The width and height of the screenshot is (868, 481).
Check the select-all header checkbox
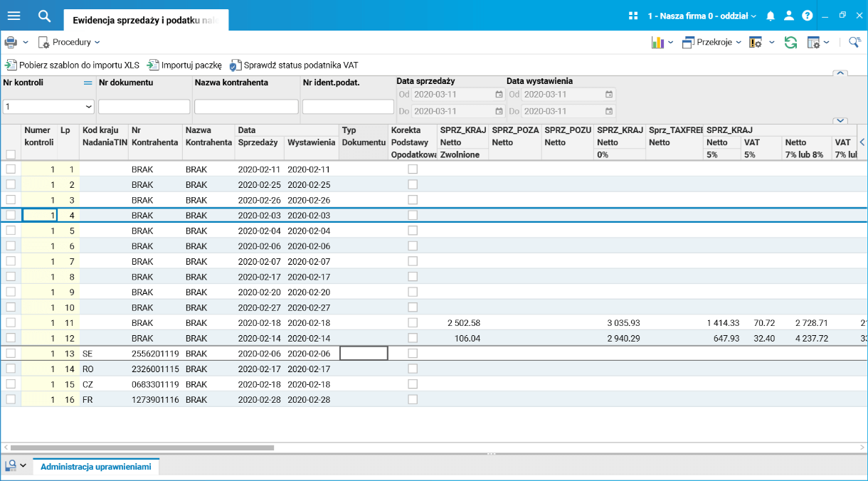pos(11,154)
